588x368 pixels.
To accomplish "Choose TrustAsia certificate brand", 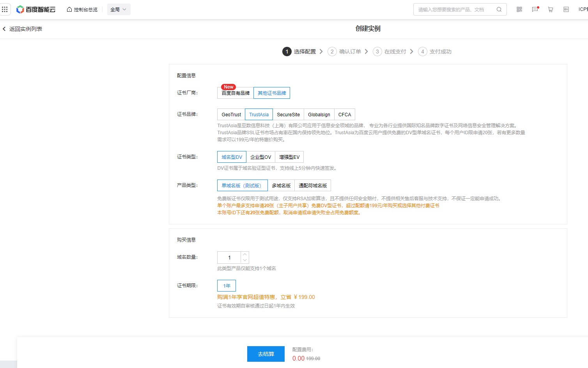I will [x=259, y=114].
